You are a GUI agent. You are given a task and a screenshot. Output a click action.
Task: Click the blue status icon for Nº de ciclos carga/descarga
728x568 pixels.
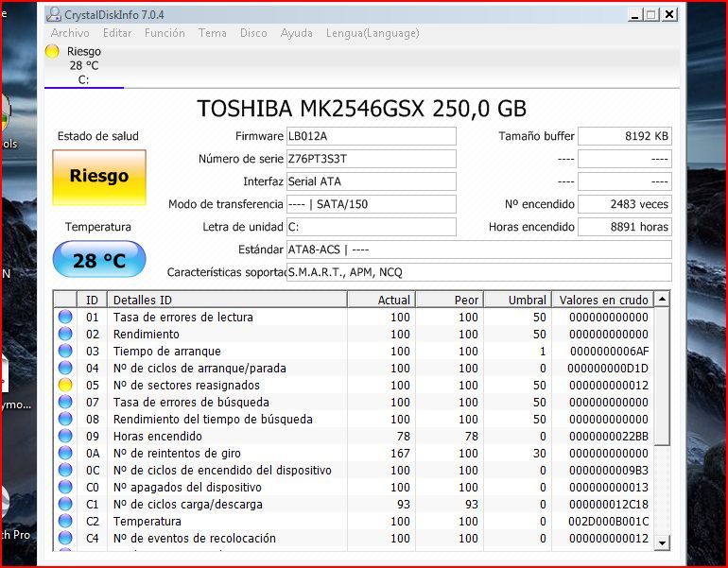pyautogui.click(x=65, y=504)
